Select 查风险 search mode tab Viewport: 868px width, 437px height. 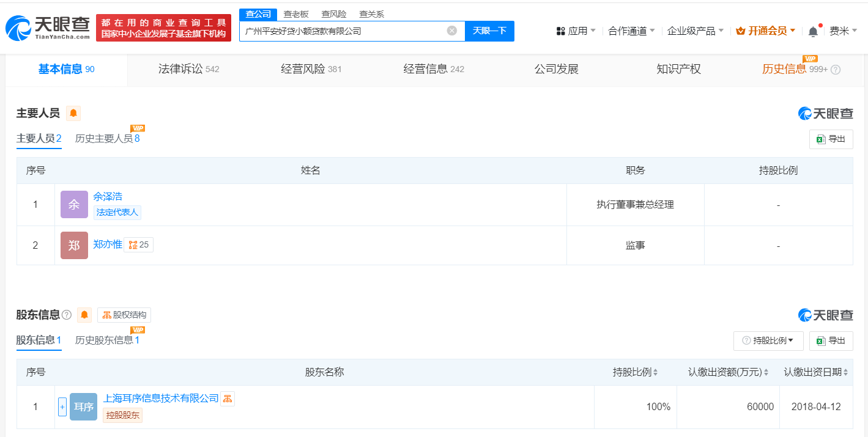[x=334, y=14]
